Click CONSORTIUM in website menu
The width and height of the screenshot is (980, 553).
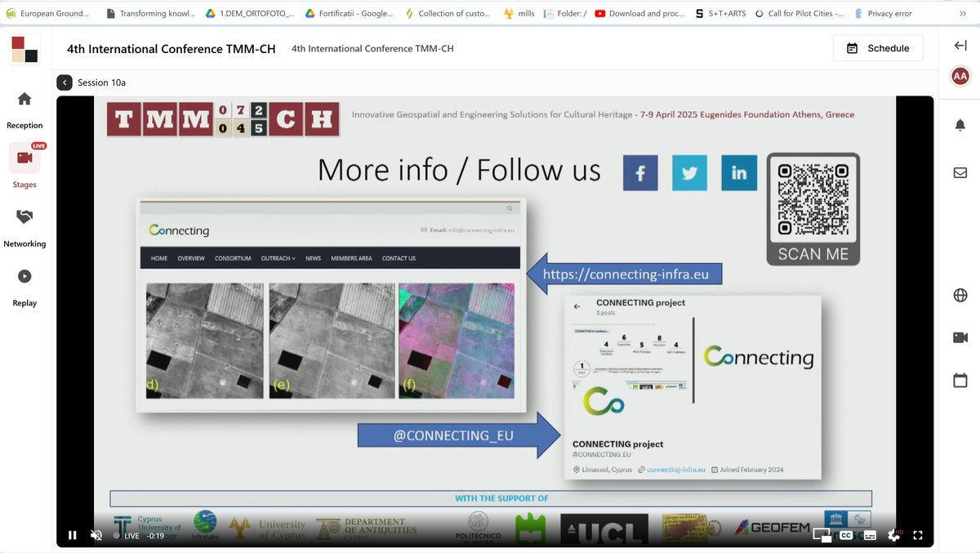233,258
